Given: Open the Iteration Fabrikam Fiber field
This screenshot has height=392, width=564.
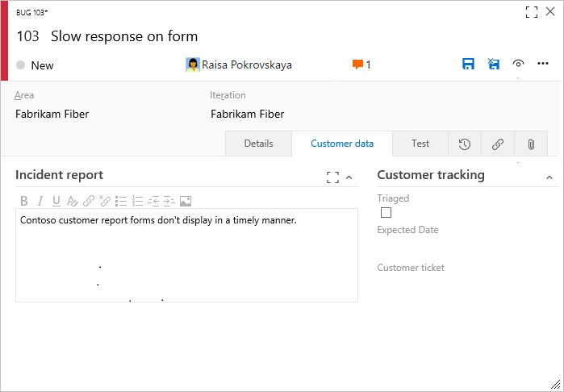Looking at the screenshot, I should tap(248, 114).
